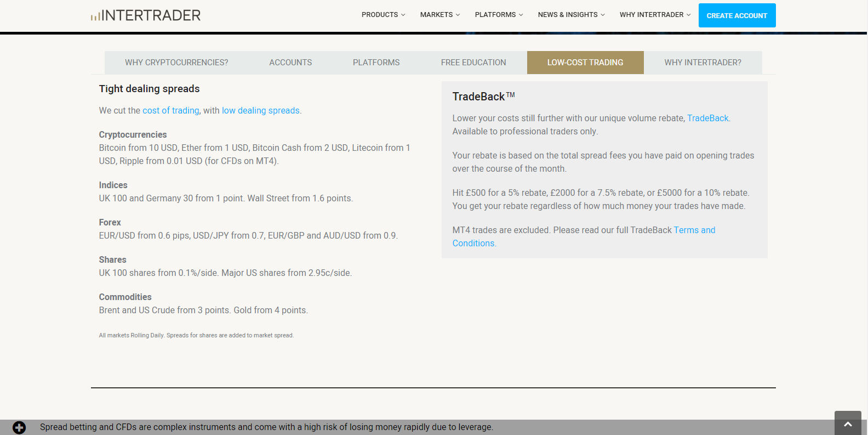Click the UK 100 shares pricing line

[x=225, y=273]
